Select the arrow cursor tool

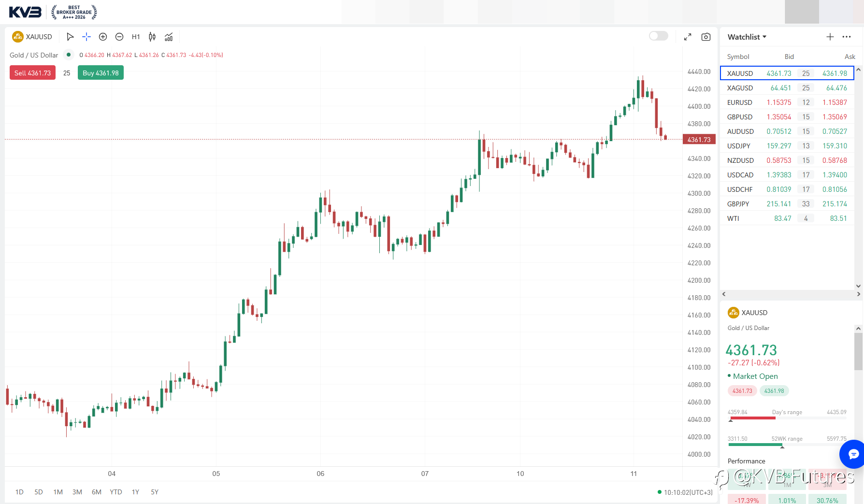[x=70, y=37]
